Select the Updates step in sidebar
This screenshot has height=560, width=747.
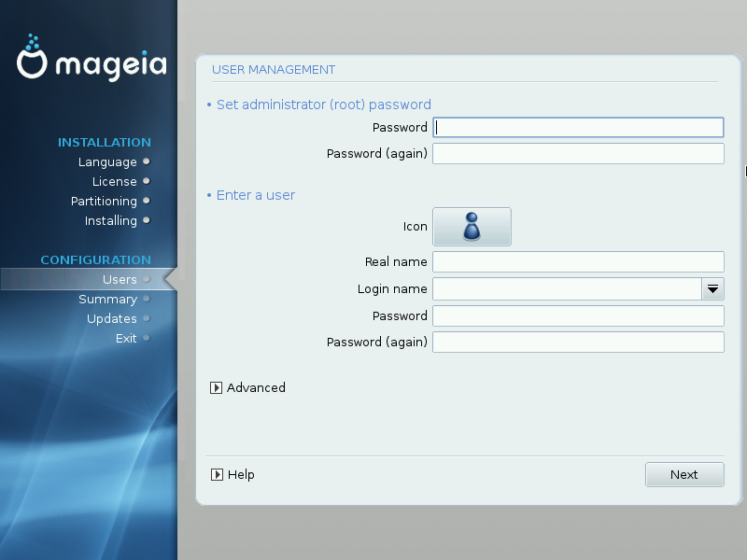tap(111, 319)
